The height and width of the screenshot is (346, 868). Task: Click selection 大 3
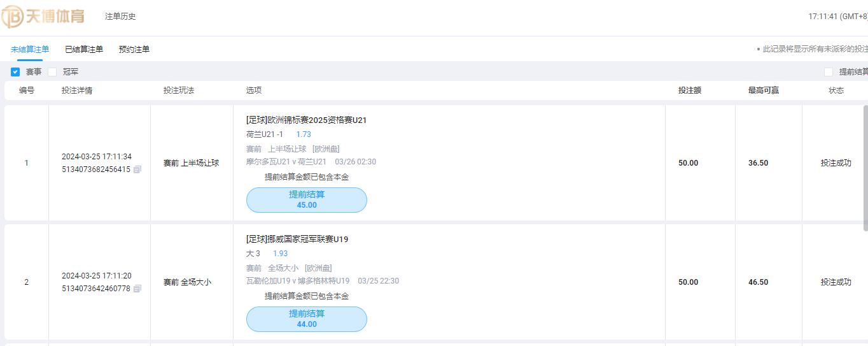pos(253,254)
